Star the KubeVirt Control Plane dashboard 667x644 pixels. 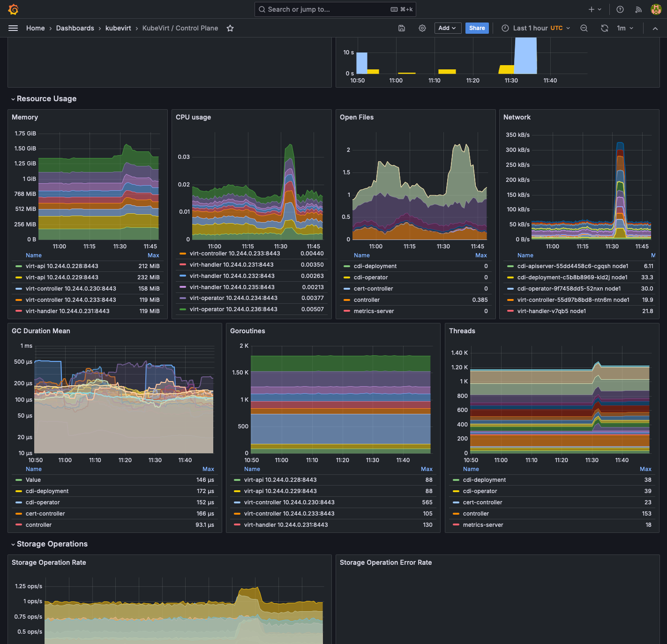point(230,28)
